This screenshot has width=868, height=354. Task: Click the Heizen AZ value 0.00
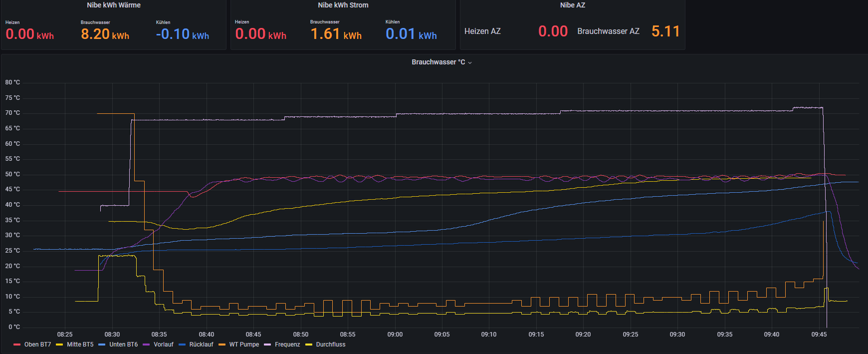(x=553, y=31)
